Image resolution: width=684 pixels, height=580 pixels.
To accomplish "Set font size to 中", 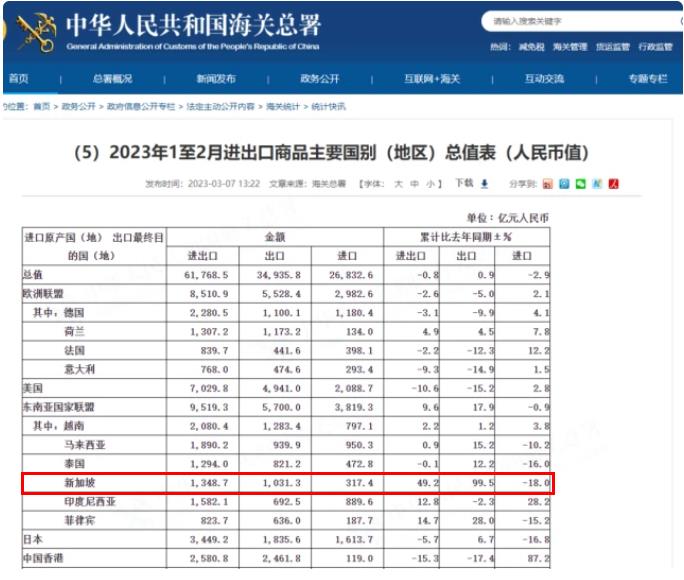I will click(x=414, y=184).
